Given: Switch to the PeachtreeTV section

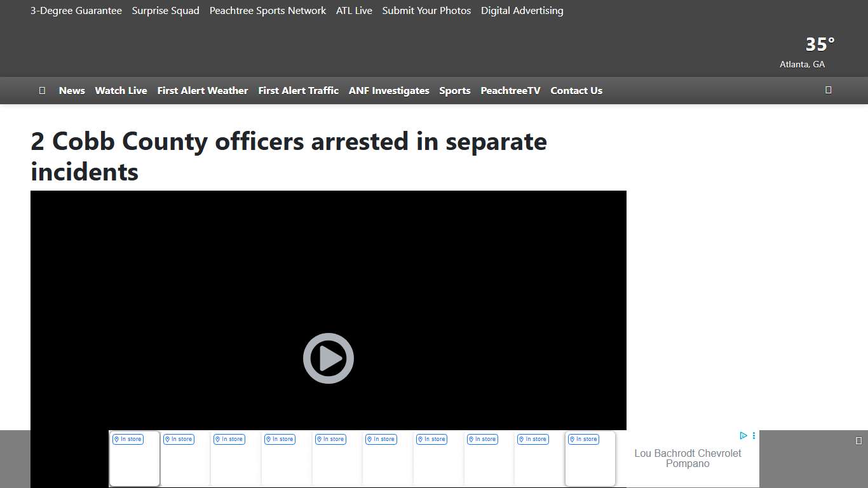Looking at the screenshot, I should pos(510,90).
